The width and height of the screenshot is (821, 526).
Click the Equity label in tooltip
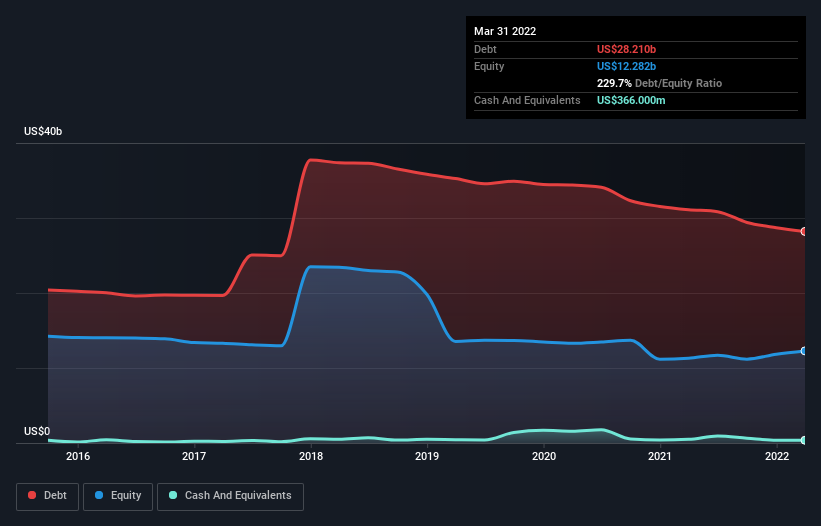489,66
